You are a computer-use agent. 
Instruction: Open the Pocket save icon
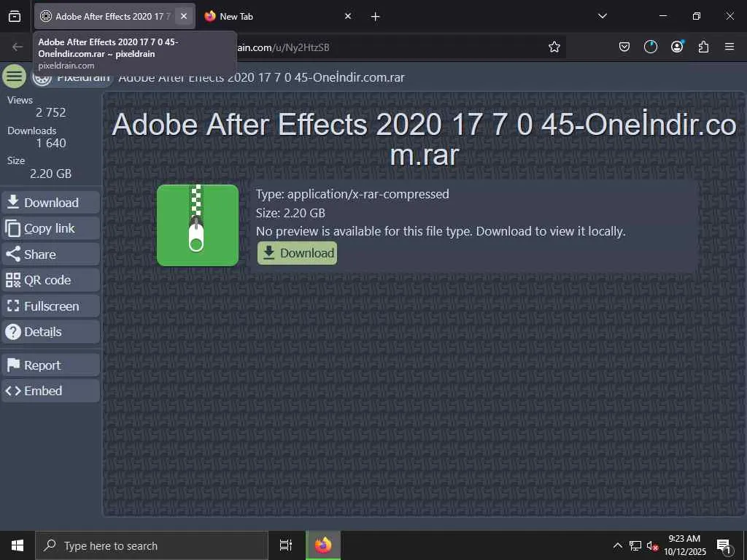click(624, 47)
